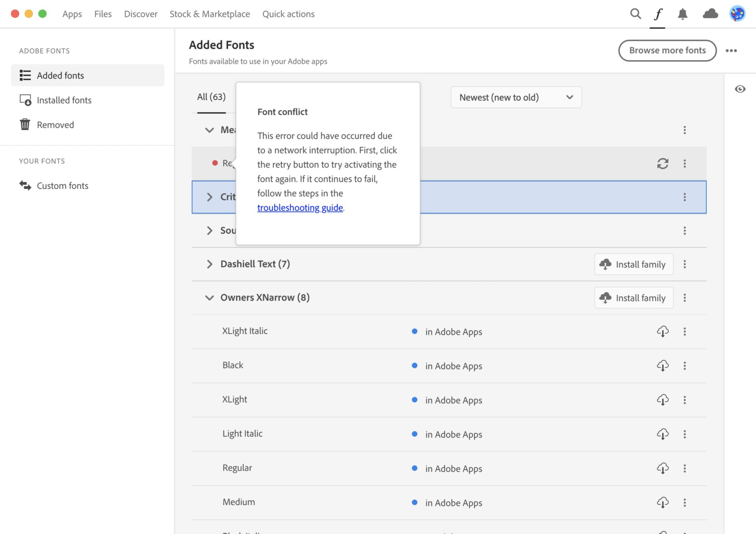Click the retry icon on conflicted font

pos(663,163)
